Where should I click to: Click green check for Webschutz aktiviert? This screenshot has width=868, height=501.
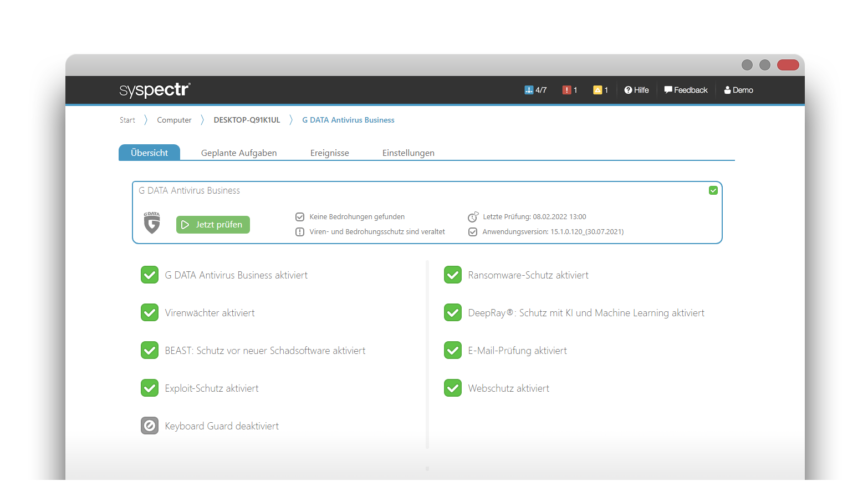(x=453, y=388)
